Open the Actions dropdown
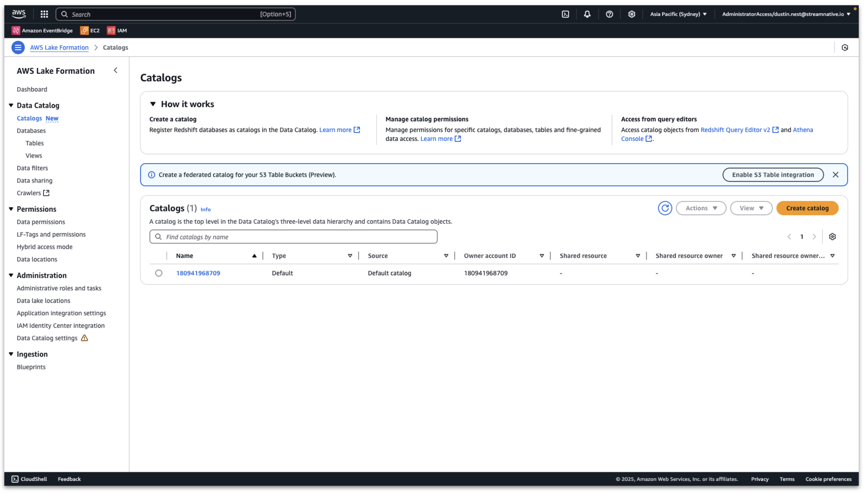Image resolution: width=868 pixels, height=494 pixels. click(701, 208)
